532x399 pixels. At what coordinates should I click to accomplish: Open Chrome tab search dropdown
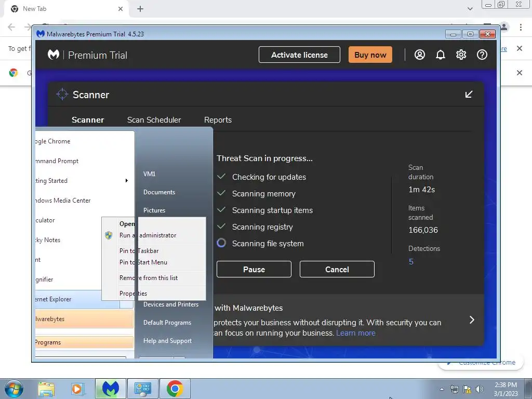(470, 9)
